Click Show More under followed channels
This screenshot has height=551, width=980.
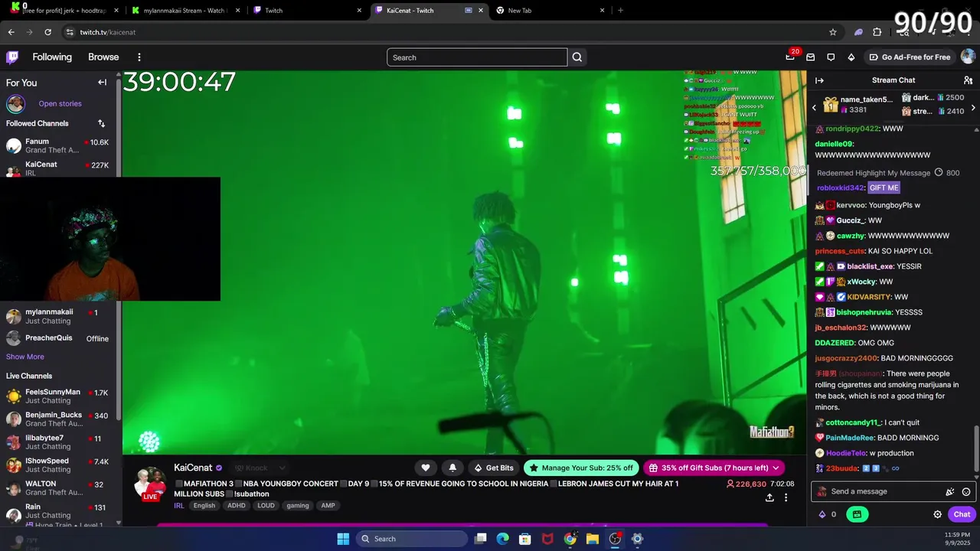(x=25, y=357)
